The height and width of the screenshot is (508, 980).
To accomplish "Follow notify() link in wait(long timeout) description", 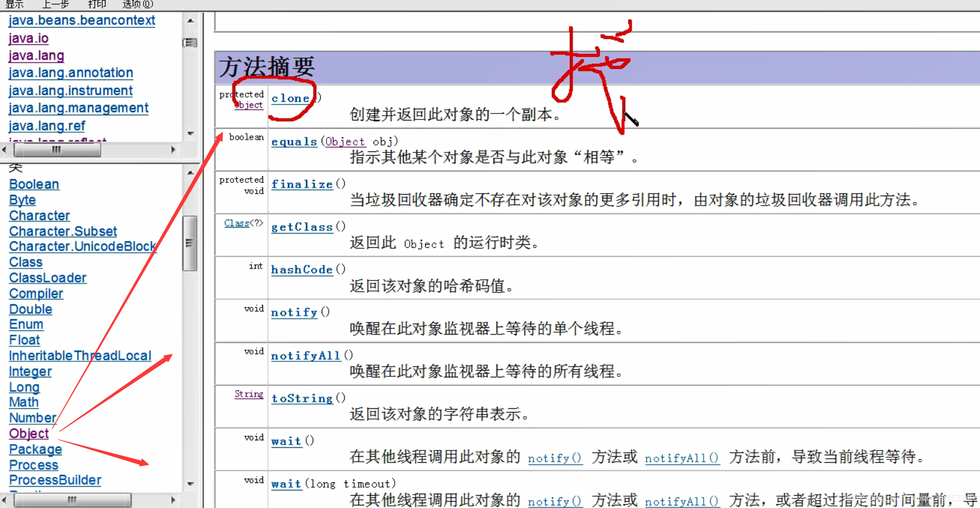I will click(x=555, y=501).
